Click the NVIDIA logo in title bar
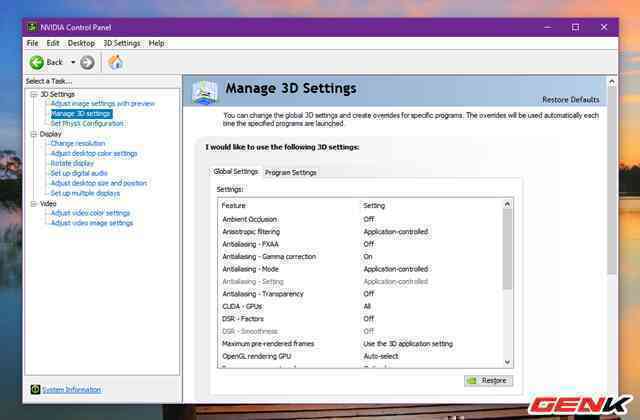The height and width of the screenshot is (420, 640). (32, 27)
